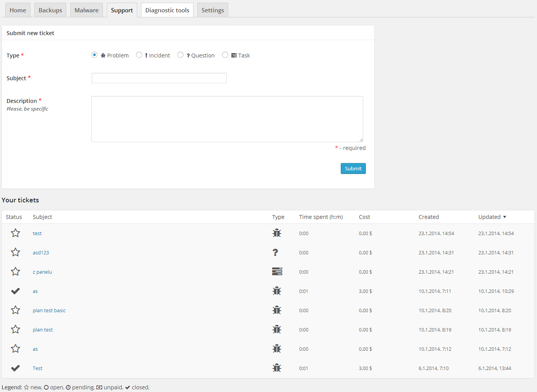Click into the Description text area
Viewport: 537px width, 392px height.
click(227, 119)
